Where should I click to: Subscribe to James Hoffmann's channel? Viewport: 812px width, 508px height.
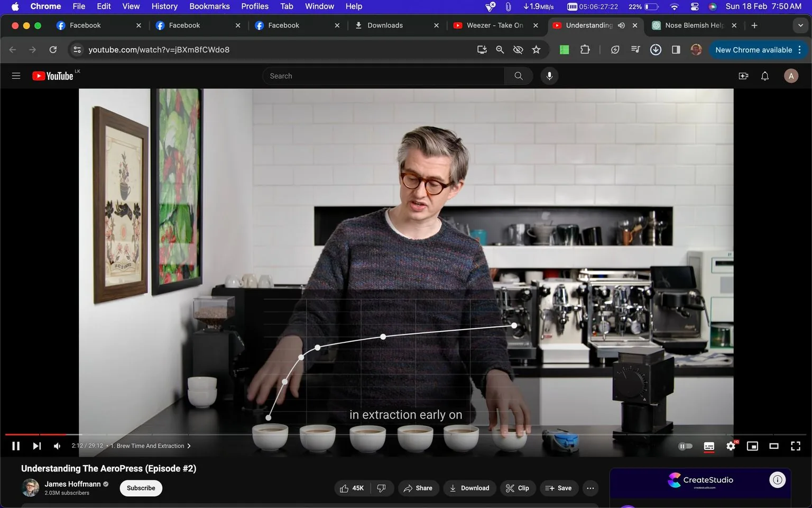(141, 488)
